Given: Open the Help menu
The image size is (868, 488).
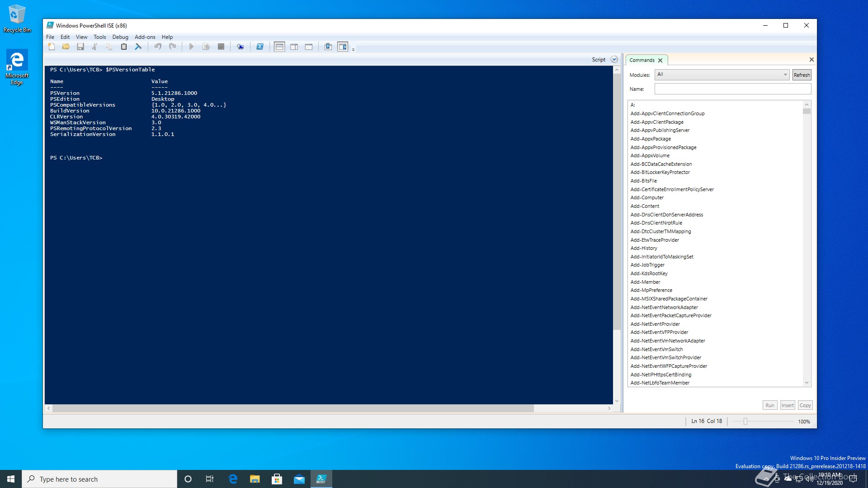Looking at the screenshot, I should point(167,37).
